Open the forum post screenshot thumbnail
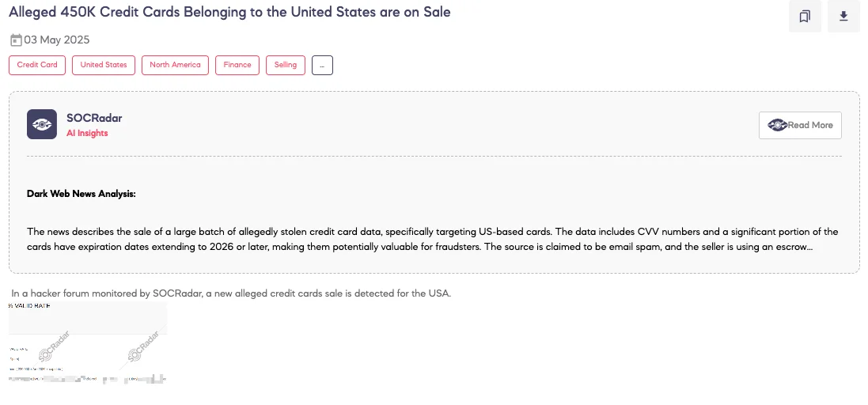The height and width of the screenshot is (405, 868). pyautogui.click(x=88, y=343)
